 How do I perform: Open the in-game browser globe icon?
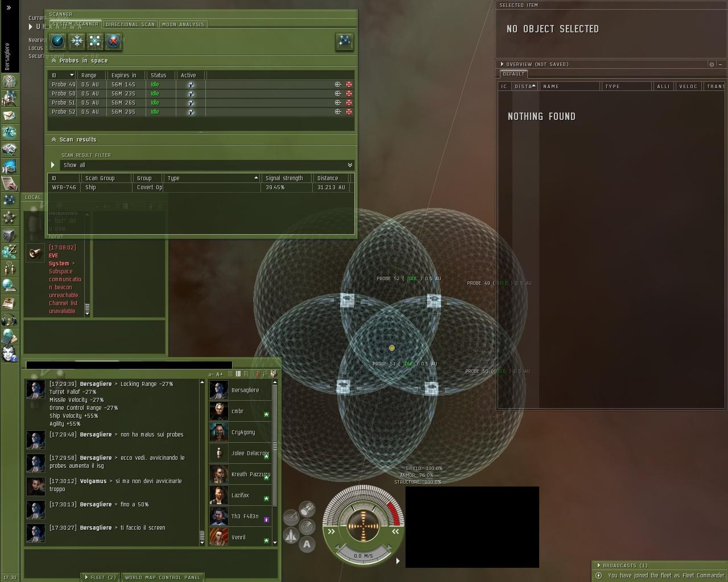9,285
